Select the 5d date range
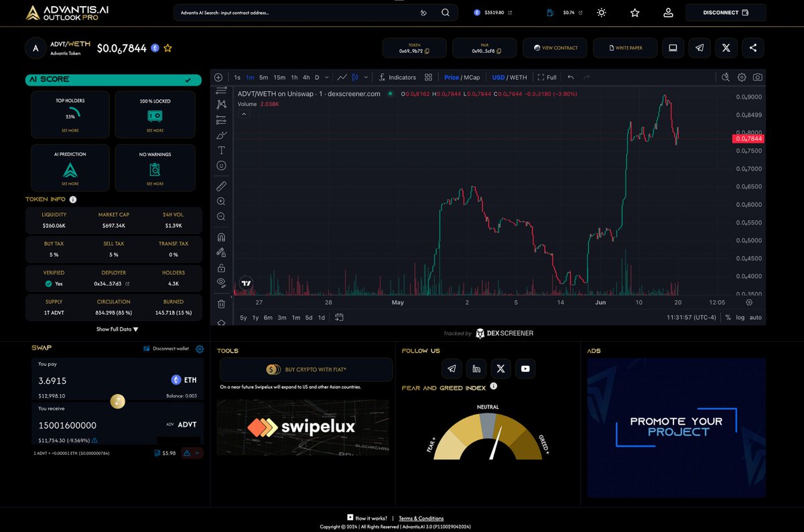The width and height of the screenshot is (804, 532). pos(309,318)
